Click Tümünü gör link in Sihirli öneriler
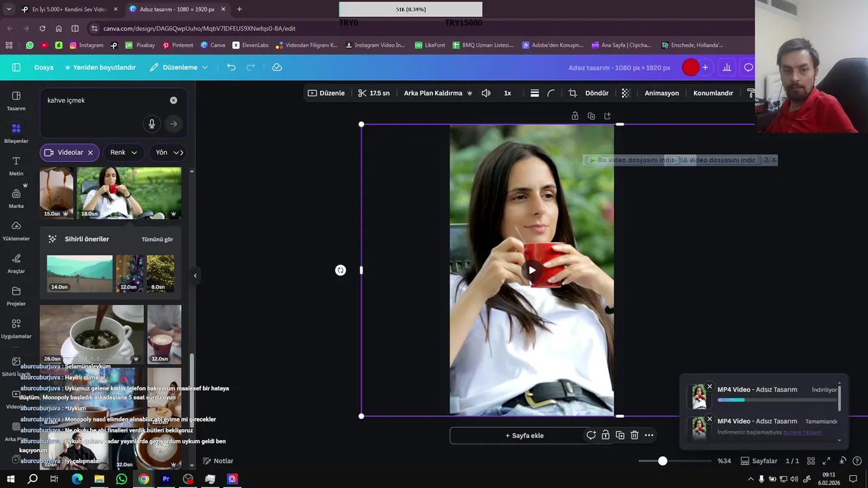Screen dimensions: 868x488 [x=157, y=239]
